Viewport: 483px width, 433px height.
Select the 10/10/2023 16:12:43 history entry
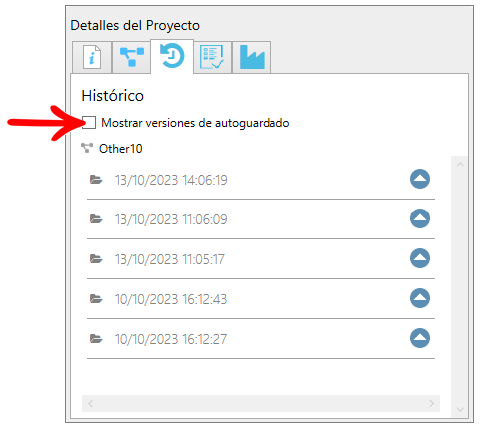pos(261,299)
